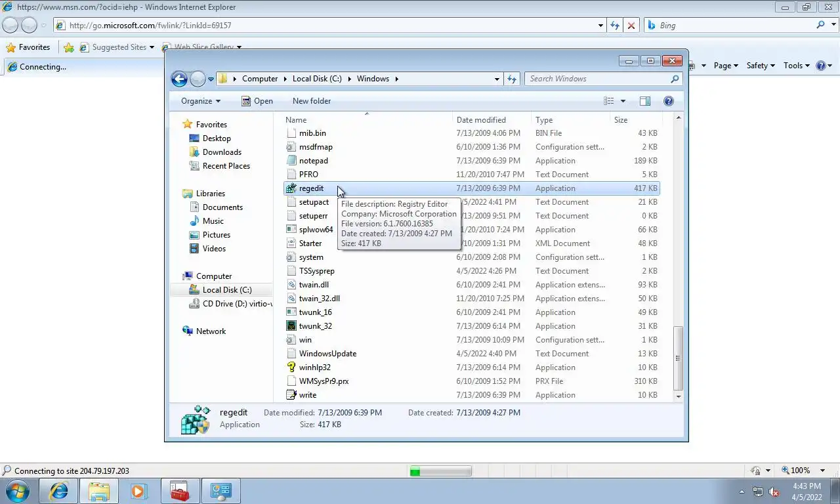The height and width of the screenshot is (504, 840).
Task: Open the IE Safety menu
Action: coord(761,66)
